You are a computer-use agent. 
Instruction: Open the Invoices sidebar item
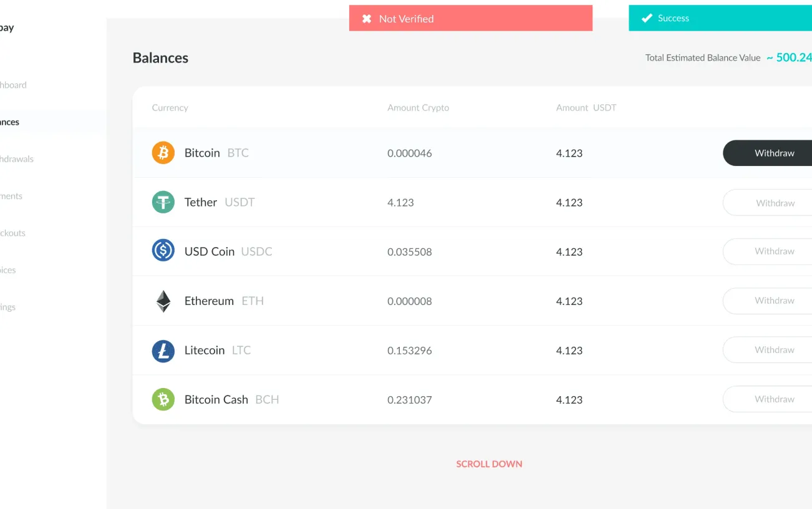point(8,270)
